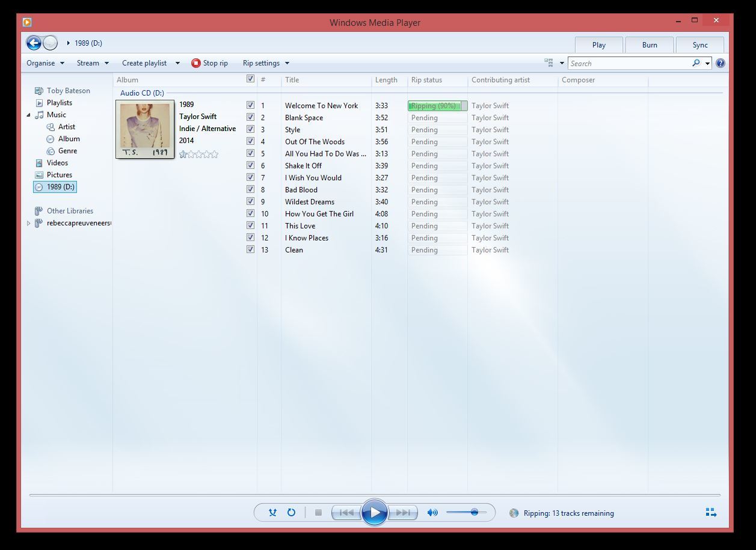Screen dimensions: 756x550
Task: Click the back navigation arrow
Action: pyautogui.click(x=34, y=43)
